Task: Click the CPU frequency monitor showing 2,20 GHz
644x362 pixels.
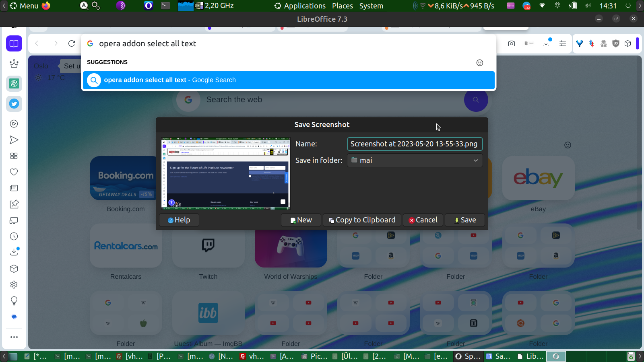Action: (x=214, y=6)
